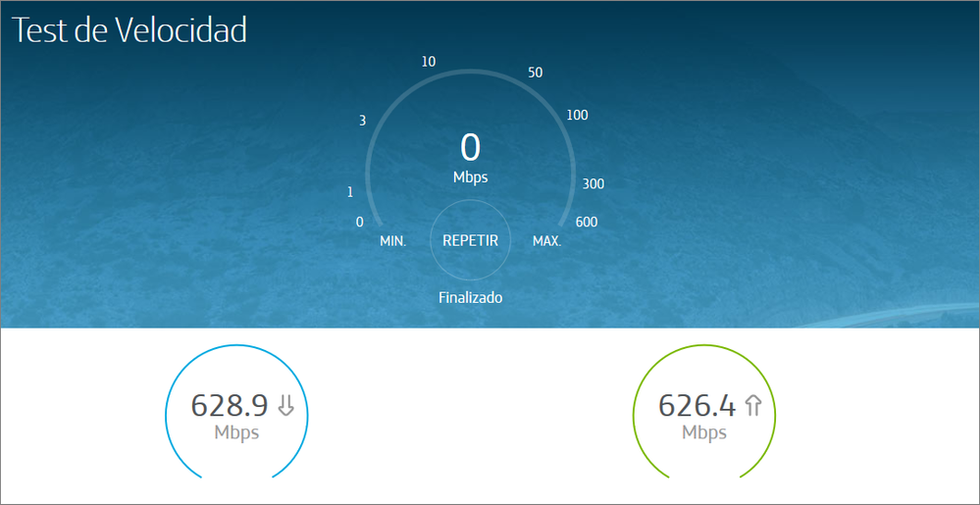
Task: Click the MAX. label on the gauge
Action: point(546,241)
